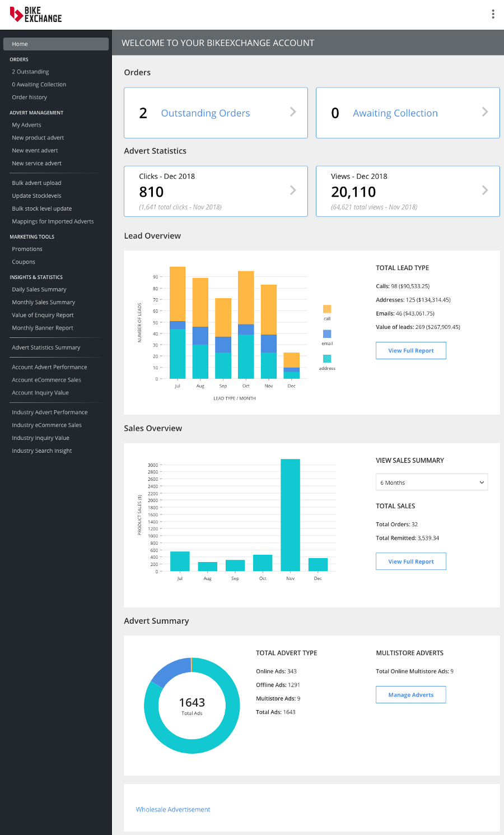Open Account Inquiry Value
The image size is (504, 835).
click(40, 393)
